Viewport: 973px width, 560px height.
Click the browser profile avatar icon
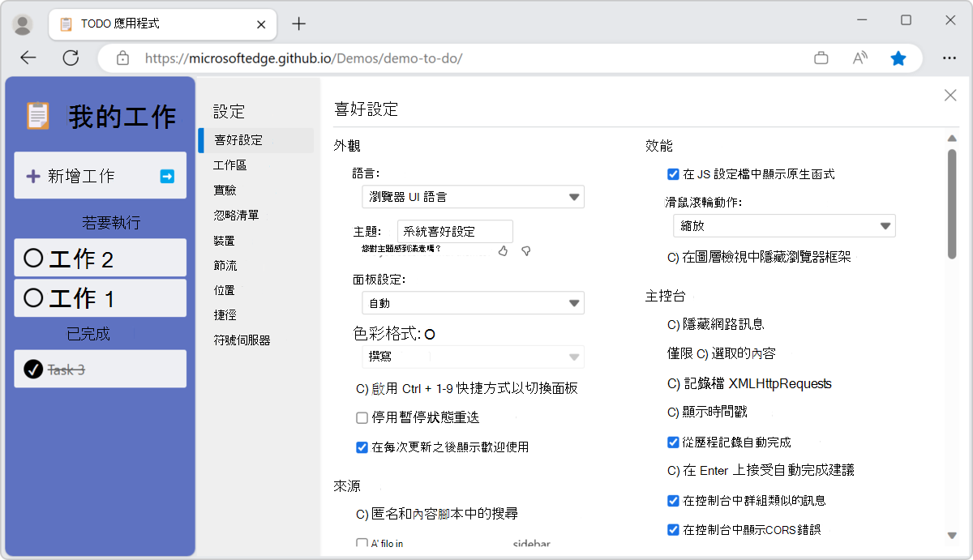coord(24,24)
